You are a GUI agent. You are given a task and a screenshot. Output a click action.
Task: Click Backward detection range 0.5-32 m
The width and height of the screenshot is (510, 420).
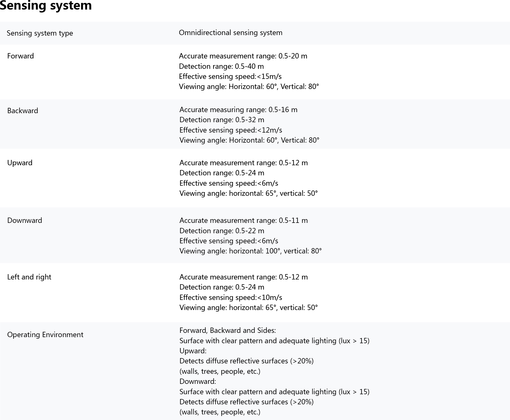point(222,120)
